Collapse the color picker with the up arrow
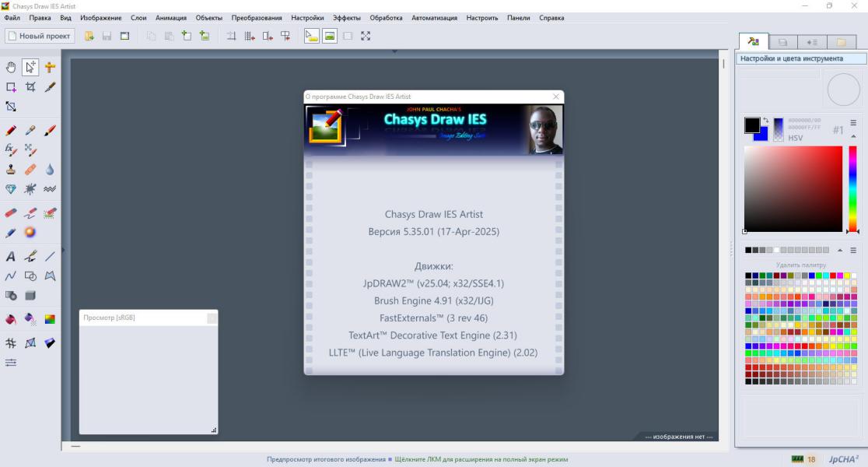 pos(853,136)
